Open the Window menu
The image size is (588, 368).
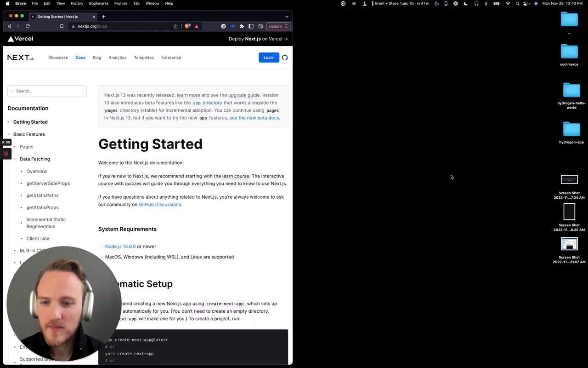click(x=152, y=3)
